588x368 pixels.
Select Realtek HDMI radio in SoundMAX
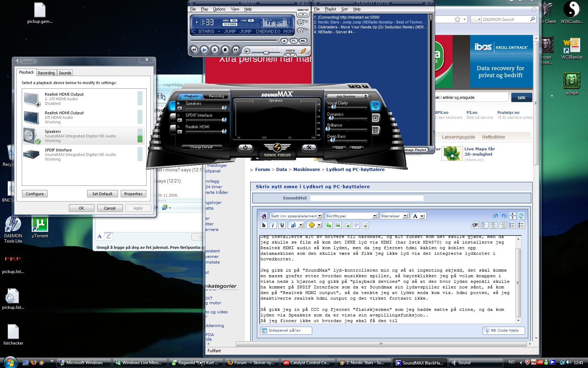point(178,127)
